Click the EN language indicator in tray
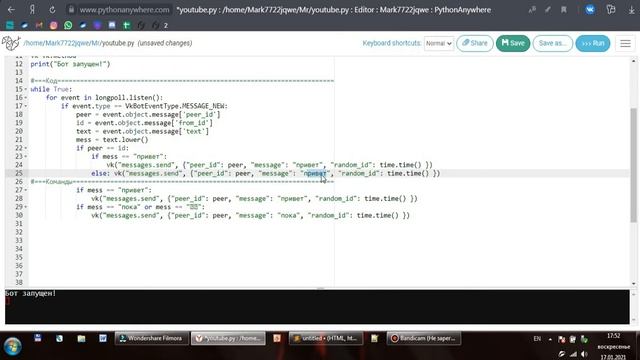 tap(537, 339)
